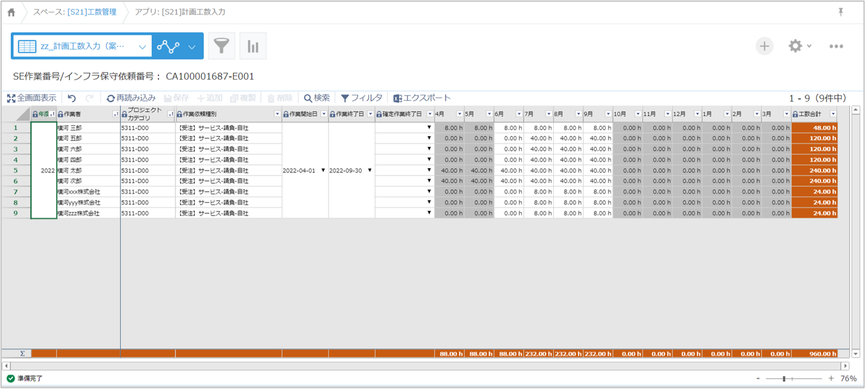
Task: Adjust the zoom slider at bottom right
Action: 784,379
